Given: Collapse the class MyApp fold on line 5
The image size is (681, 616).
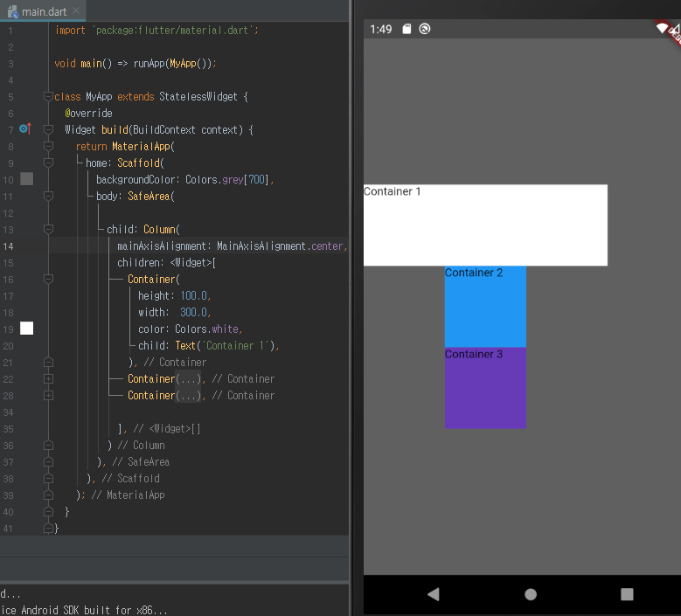Looking at the screenshot, I should pyautogui.click(x=48, y=96).
